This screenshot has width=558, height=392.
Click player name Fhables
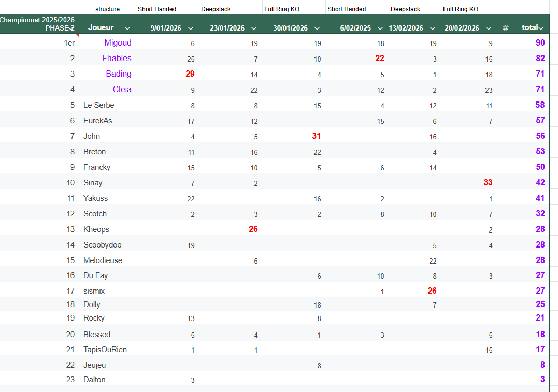pos(117,58)
